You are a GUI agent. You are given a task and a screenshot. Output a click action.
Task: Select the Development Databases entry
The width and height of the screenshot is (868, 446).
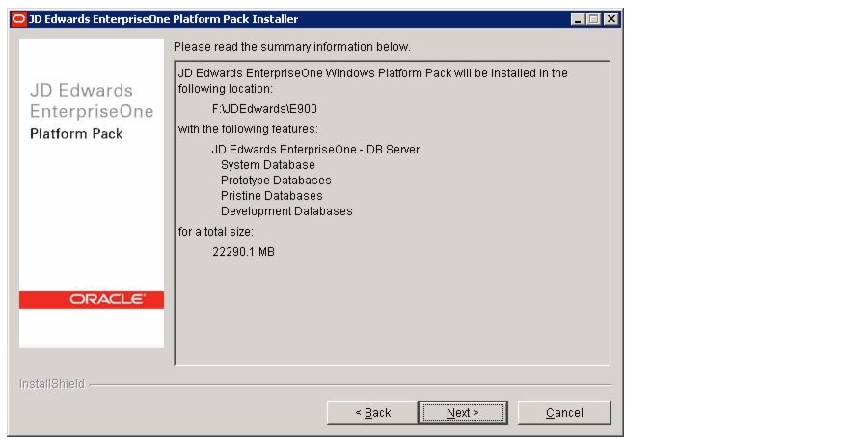point(286,211)
